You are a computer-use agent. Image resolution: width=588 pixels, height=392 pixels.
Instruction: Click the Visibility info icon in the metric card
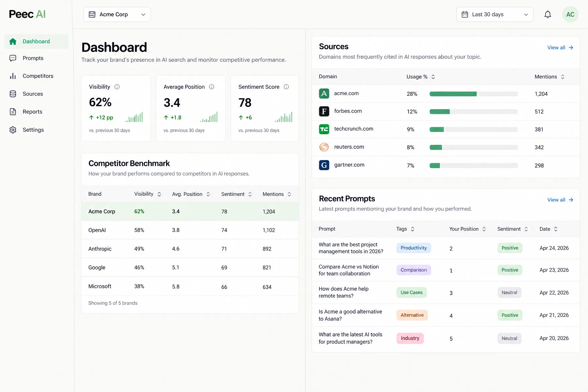[x=117, y=87]
